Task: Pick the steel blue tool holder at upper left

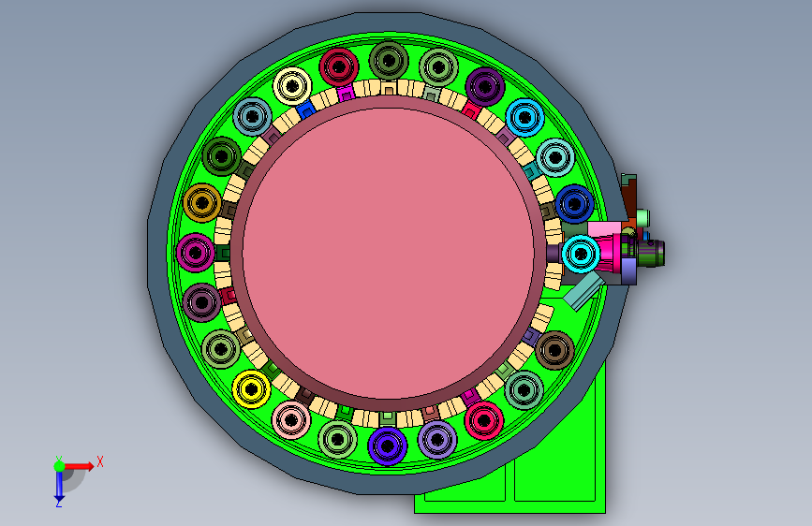Action: pos(252,116)
